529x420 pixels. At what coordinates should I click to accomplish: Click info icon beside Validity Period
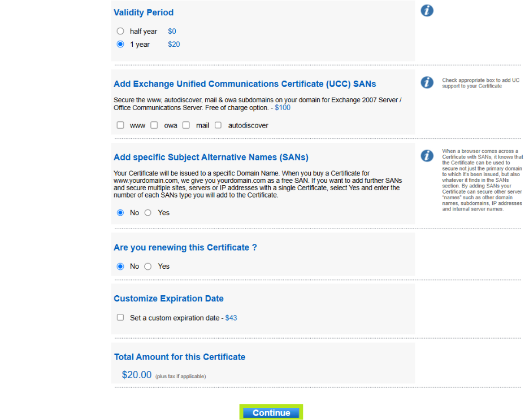click(x=427, y=10)
